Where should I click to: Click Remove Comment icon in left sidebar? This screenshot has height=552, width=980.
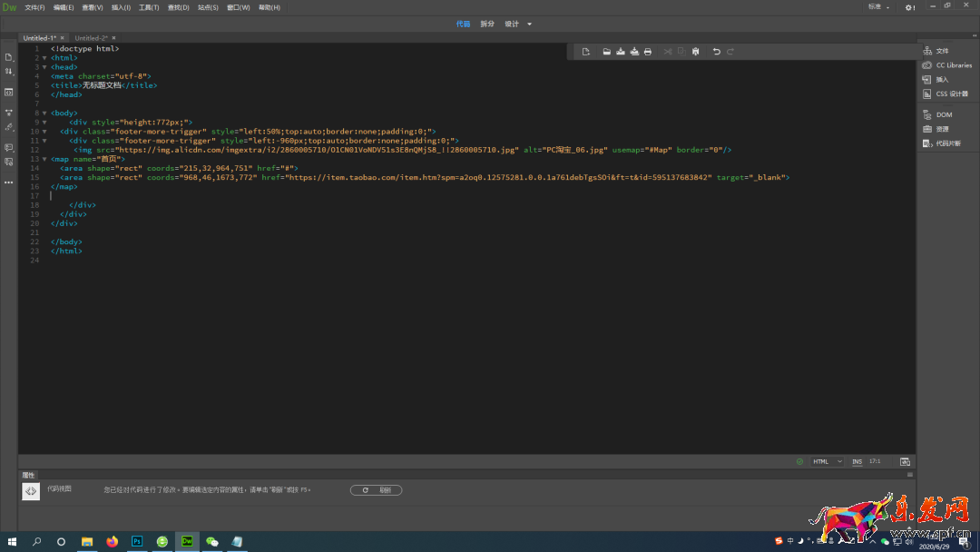(x=9, y=162)
